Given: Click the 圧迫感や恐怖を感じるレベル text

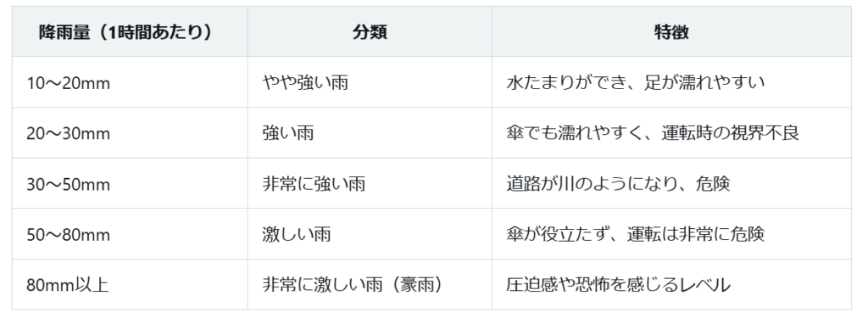Looking at the screenshot, I should (618, 284).
